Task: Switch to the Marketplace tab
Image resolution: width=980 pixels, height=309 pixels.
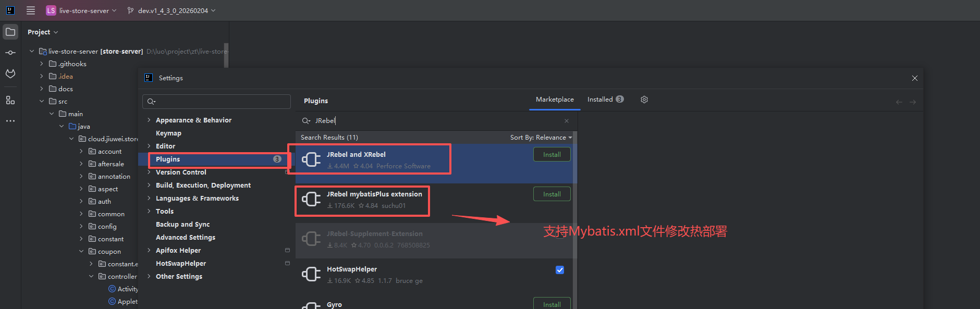Action: (555, 100)
